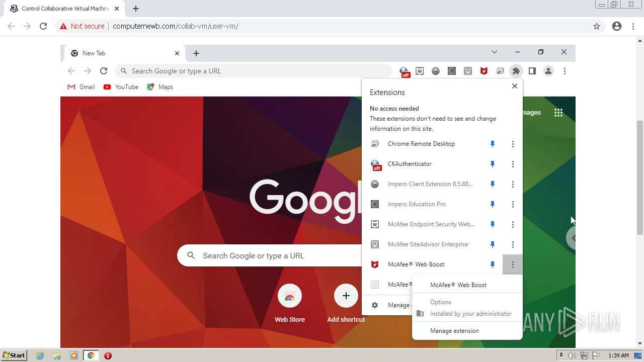
Task: Open the Gmail bookmark
Action: (x=81, y=87)
